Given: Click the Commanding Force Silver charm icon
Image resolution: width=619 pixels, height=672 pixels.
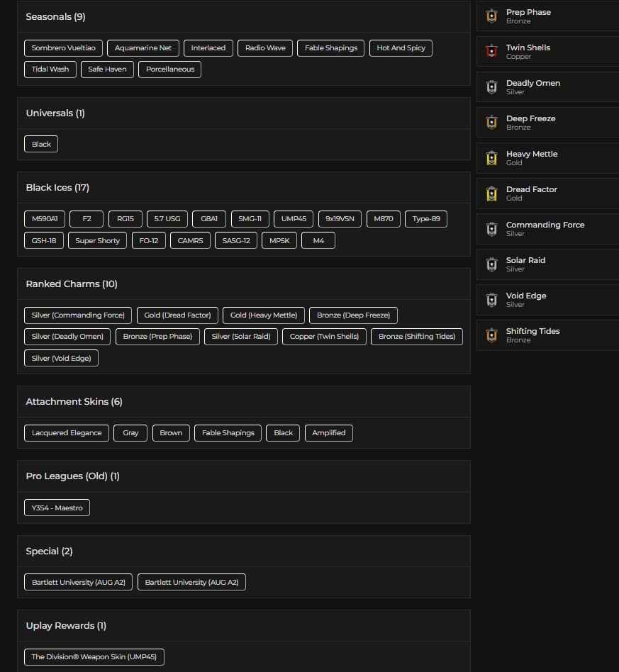Looking at the screenshot, I should [x=491, y=228].
